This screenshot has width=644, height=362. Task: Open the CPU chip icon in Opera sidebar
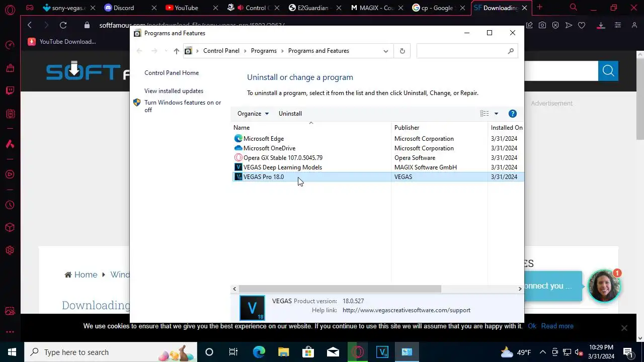pos(10,114)
